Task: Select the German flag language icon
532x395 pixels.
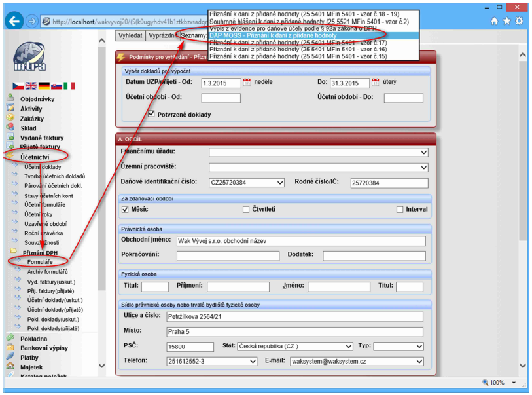Action: (x=44, y=86)
